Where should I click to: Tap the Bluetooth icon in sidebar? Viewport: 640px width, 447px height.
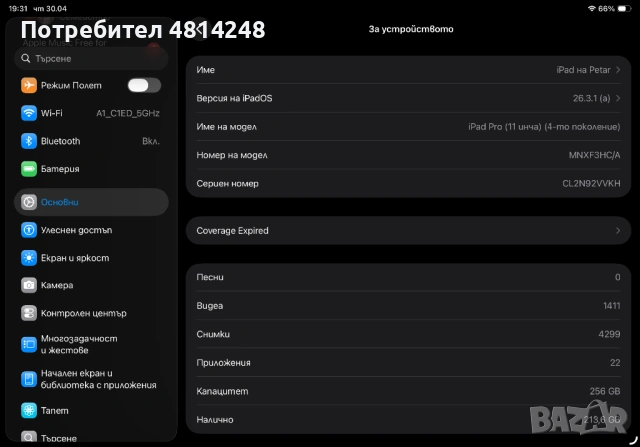[x=29, y=141]
